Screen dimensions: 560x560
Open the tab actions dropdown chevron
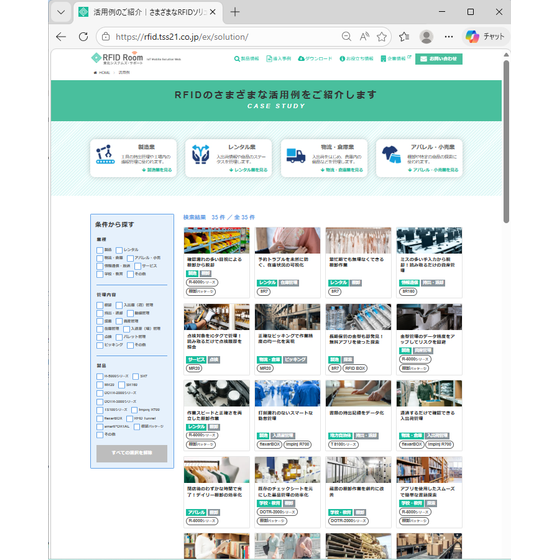[x=61, y=12]
